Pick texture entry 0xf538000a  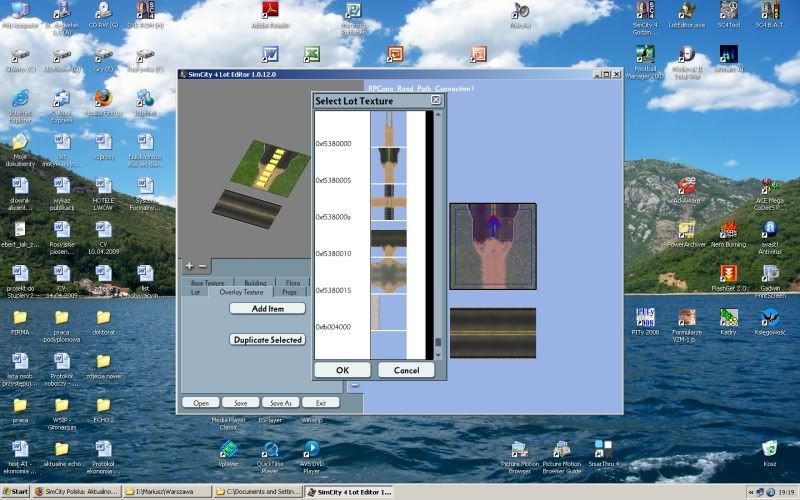point(333,217)
